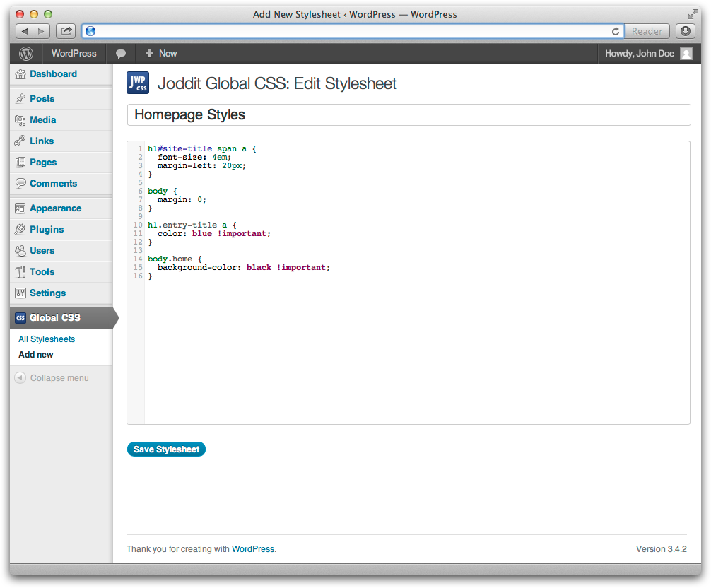Image resolution: width=711 pixels, height=588 pixels.
Task: Click the 'h1.entry-title a {' code line
Action: (192, 225)
